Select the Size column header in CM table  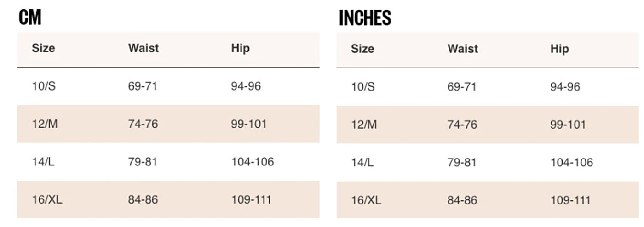tap(43, 48)
